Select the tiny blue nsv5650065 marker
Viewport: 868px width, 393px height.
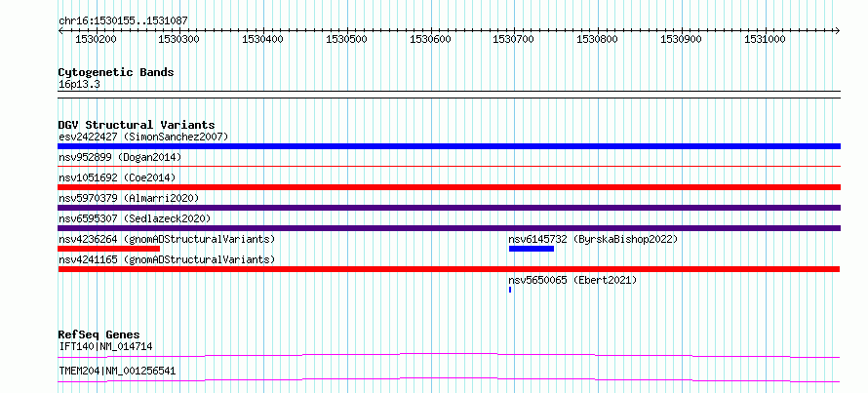(x=510, y=290)
